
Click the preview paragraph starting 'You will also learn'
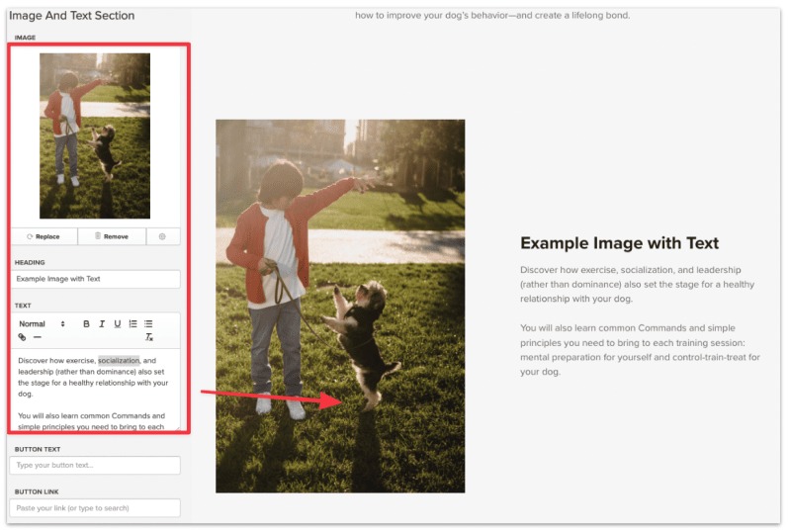click(x=640, y=350)
